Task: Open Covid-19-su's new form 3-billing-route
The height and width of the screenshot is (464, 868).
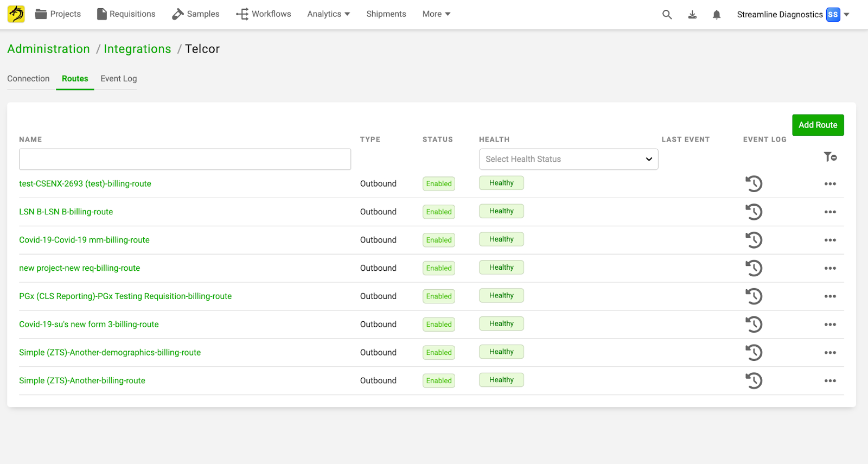Action: 89,325
